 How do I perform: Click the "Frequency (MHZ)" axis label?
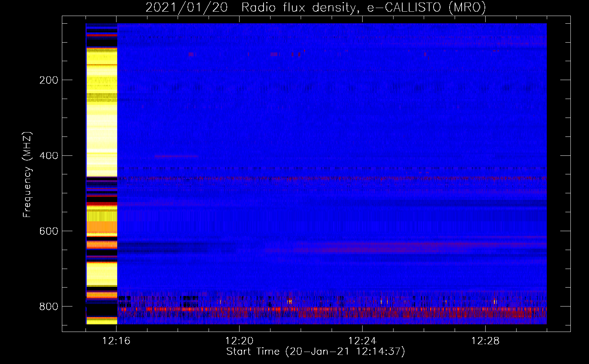click(27, 174)
